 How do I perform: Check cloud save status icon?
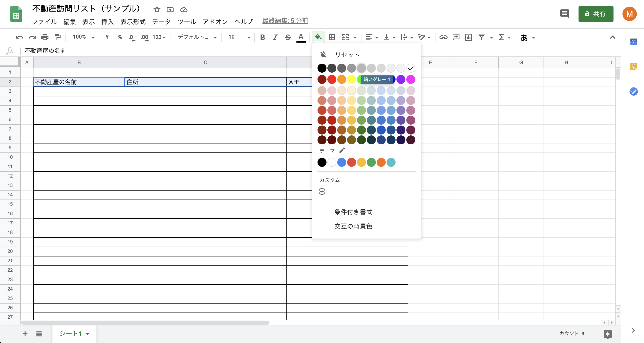tap(184, 9)
